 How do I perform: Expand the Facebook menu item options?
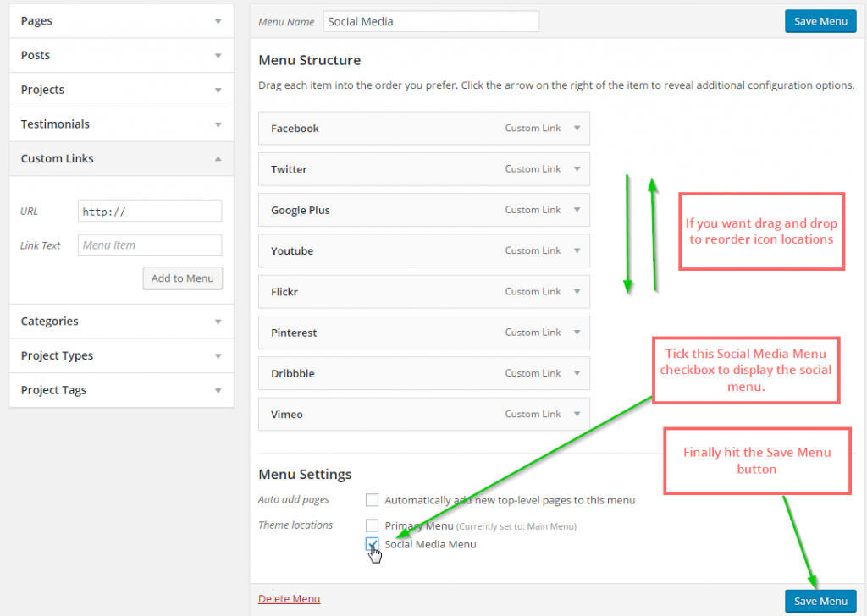coord(577,128)
